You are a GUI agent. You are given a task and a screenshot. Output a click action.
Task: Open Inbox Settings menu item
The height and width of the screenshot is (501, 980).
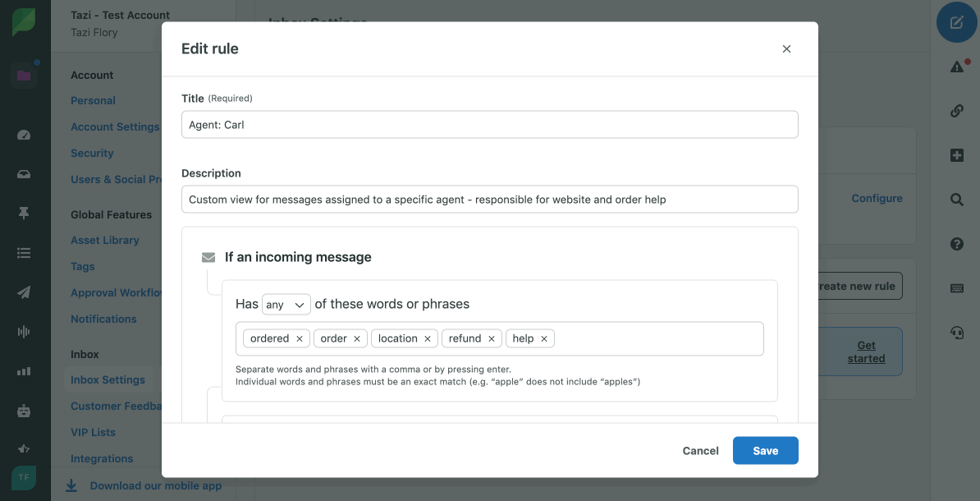pyautogui.click(x=108, y=379)
